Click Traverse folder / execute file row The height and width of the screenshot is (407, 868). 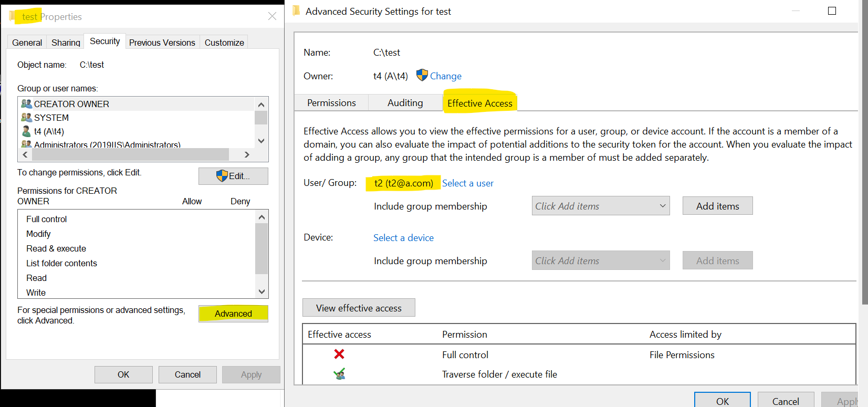[x=579, y=374]
